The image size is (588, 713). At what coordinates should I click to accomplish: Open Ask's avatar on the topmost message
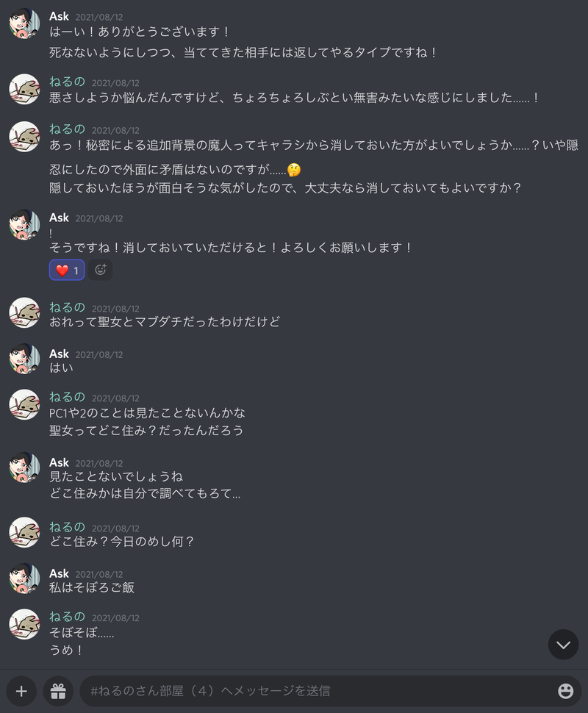(x=24, y=24)
